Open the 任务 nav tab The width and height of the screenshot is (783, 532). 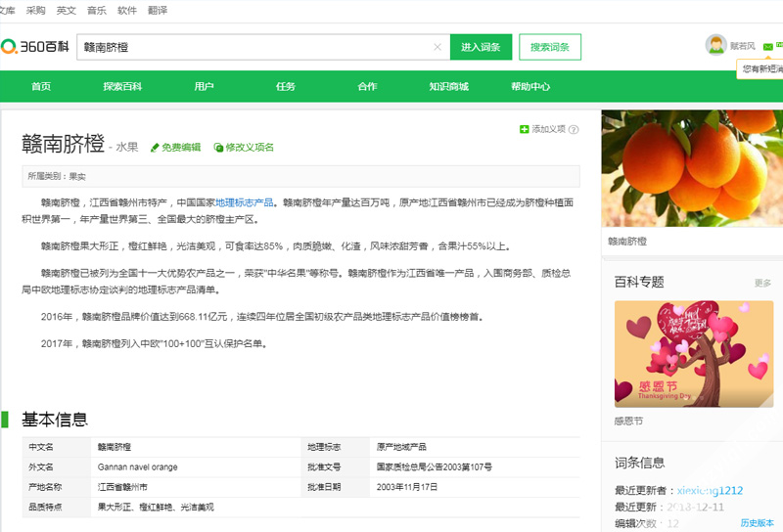(286, 86)
